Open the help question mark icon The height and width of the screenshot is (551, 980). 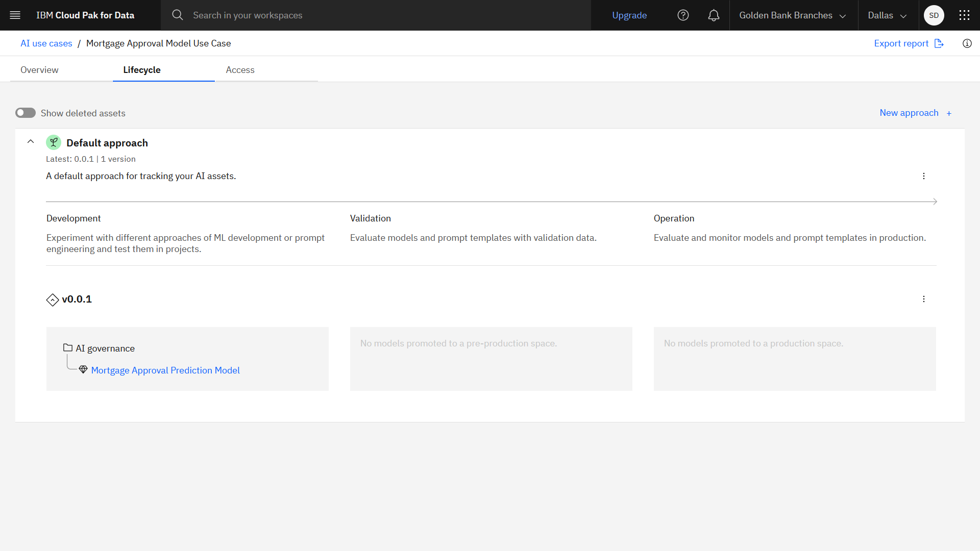(x=683, y=15)
